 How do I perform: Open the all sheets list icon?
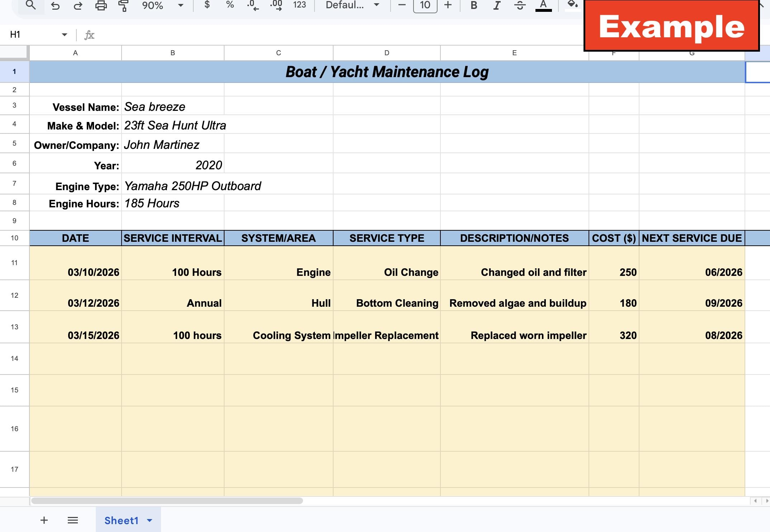tap(73, 520)
